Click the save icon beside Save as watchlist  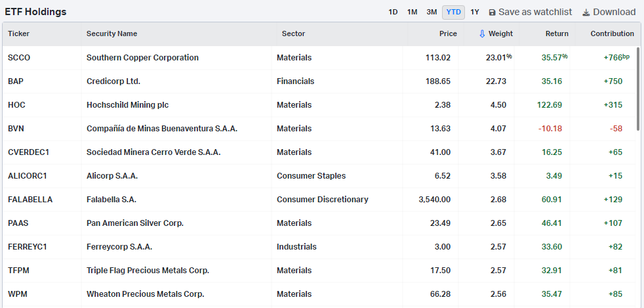point(492,12)
